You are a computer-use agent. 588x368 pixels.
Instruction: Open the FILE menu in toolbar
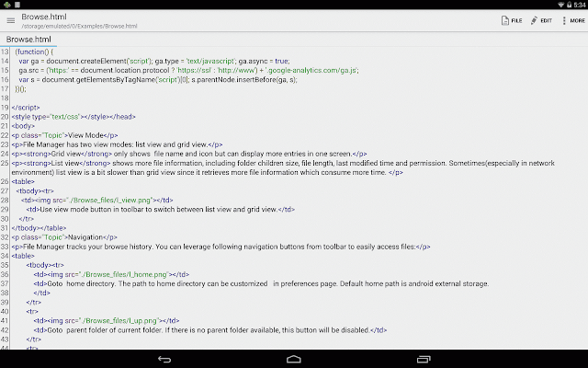pyautogui.click(x=512, y=20)
